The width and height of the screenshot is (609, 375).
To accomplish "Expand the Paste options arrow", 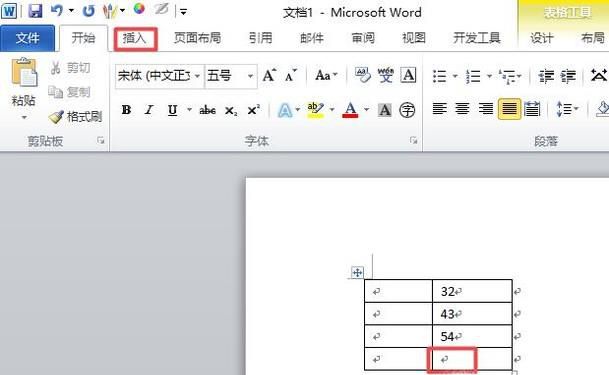I will click(24, 117).
